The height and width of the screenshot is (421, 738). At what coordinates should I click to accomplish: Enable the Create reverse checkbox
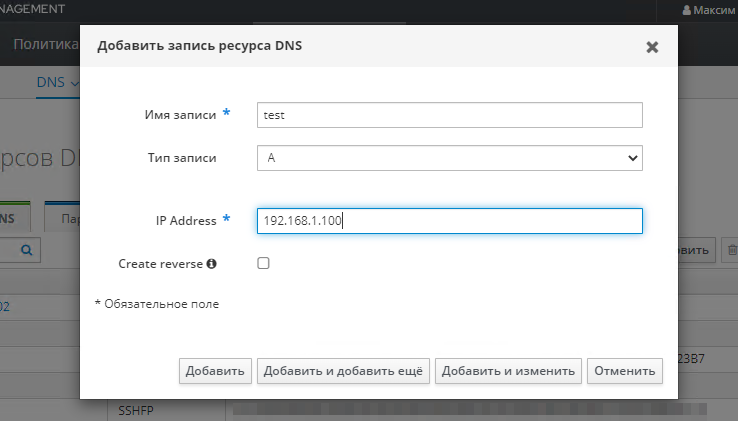(263, 264)
